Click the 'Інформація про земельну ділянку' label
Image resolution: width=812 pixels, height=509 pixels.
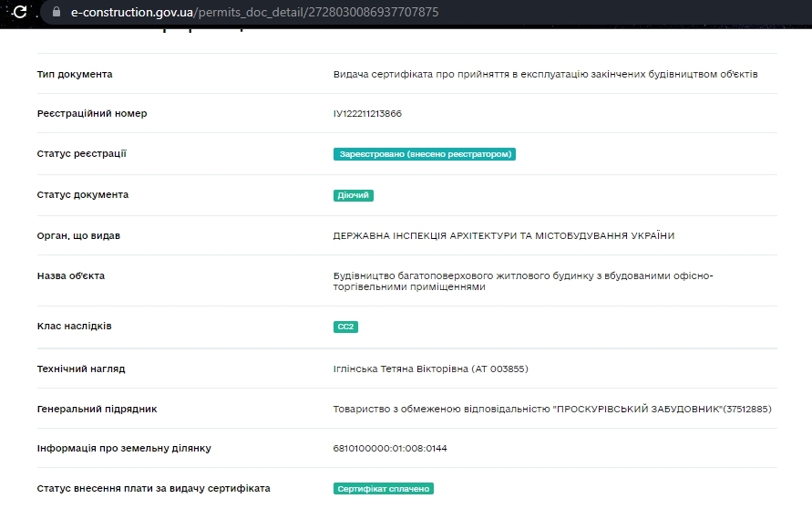point(124,449)
